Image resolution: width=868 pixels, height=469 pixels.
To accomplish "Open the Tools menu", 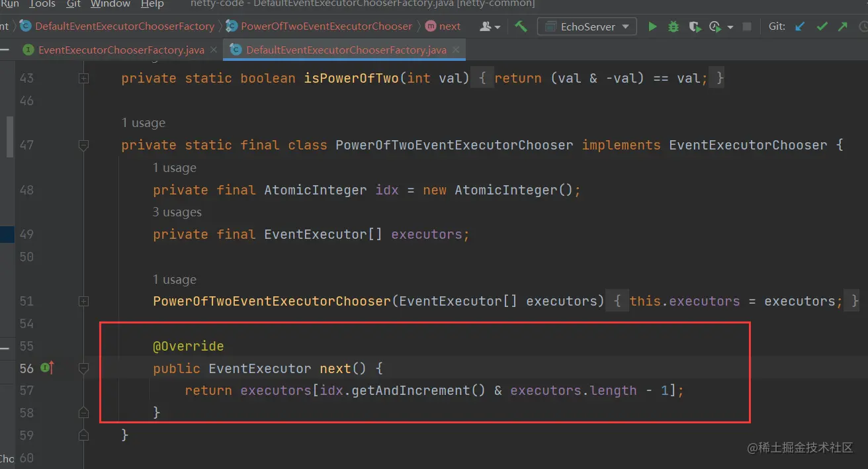I will 42,4.
